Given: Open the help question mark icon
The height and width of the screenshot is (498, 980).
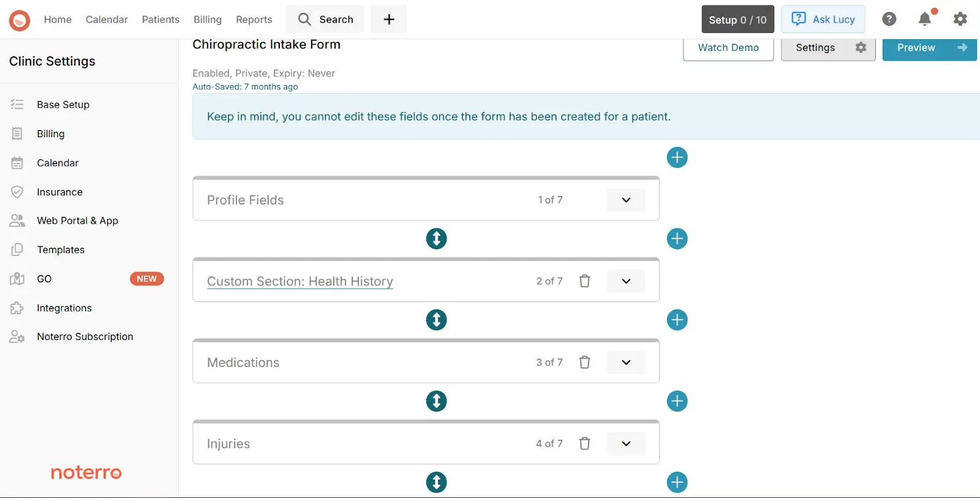Looking at the screenshot, I should pos(889,19).
